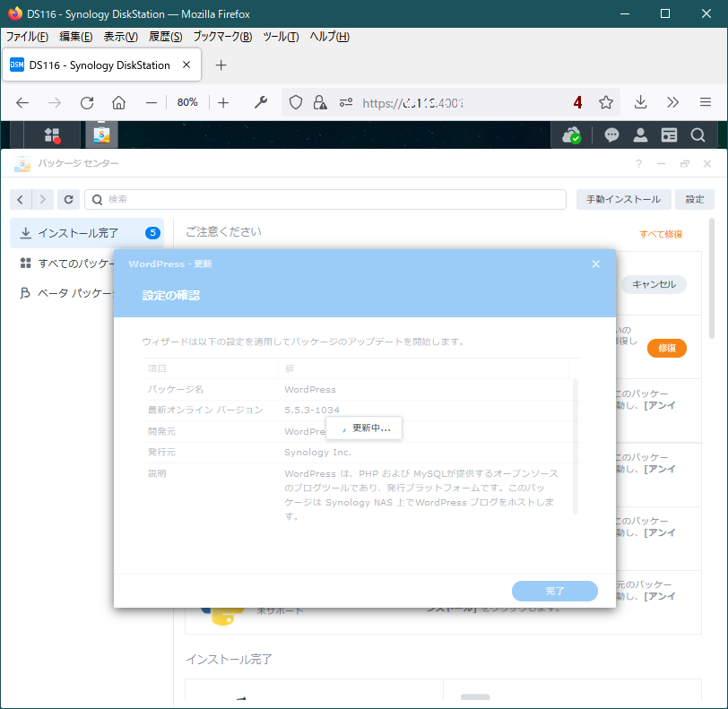Click the address bar URL
This screenshot has height=709, width=728.
click(412, 102)
